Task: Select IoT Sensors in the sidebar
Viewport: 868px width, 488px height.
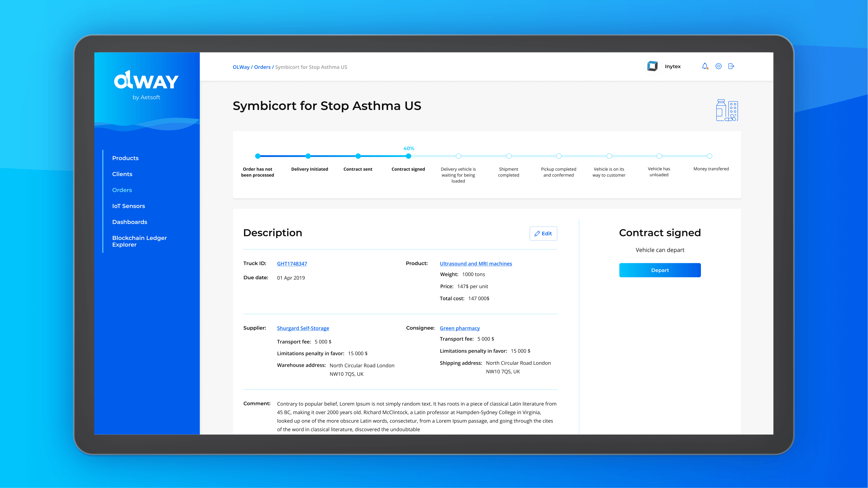Action: 128,206
